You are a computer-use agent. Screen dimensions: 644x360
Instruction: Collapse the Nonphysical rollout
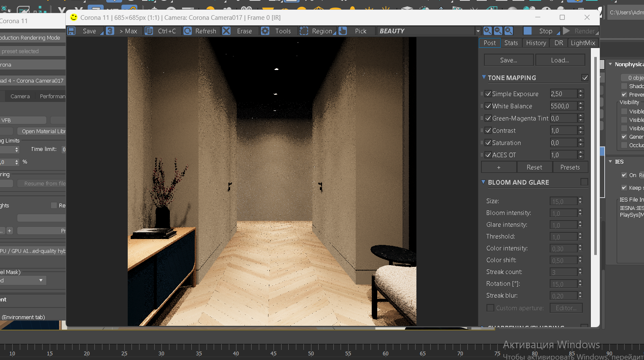(610, 64)
